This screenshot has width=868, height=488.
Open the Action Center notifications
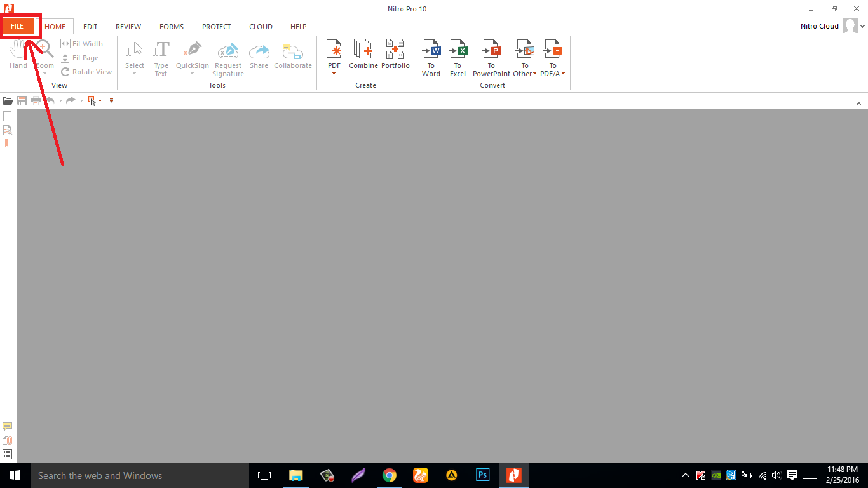tap(792, 475)
